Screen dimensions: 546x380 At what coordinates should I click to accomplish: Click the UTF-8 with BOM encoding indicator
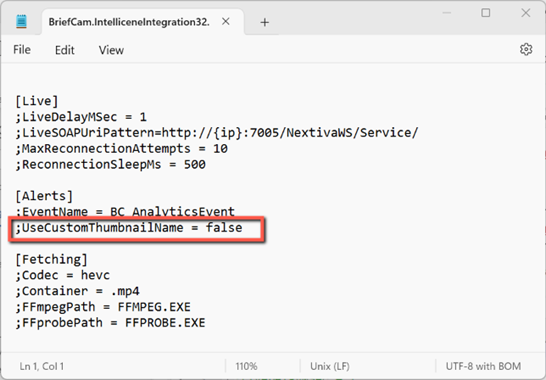point(483,366)
